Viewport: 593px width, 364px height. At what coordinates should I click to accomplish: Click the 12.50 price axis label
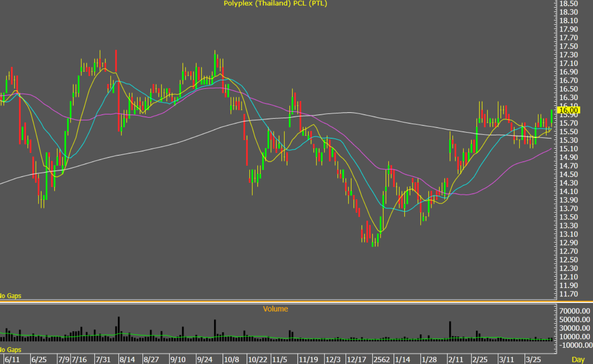569,260
